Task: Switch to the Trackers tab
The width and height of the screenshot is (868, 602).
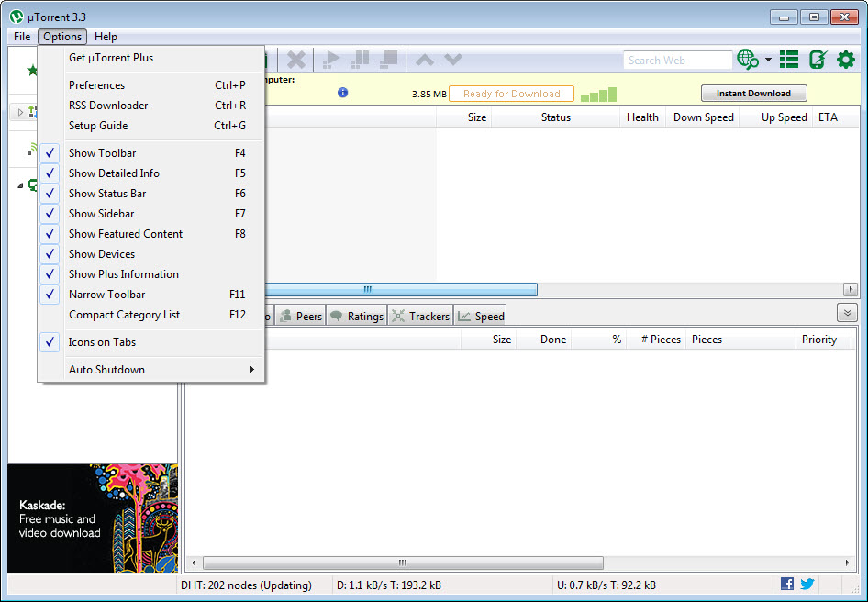Action: pos(420,316)
